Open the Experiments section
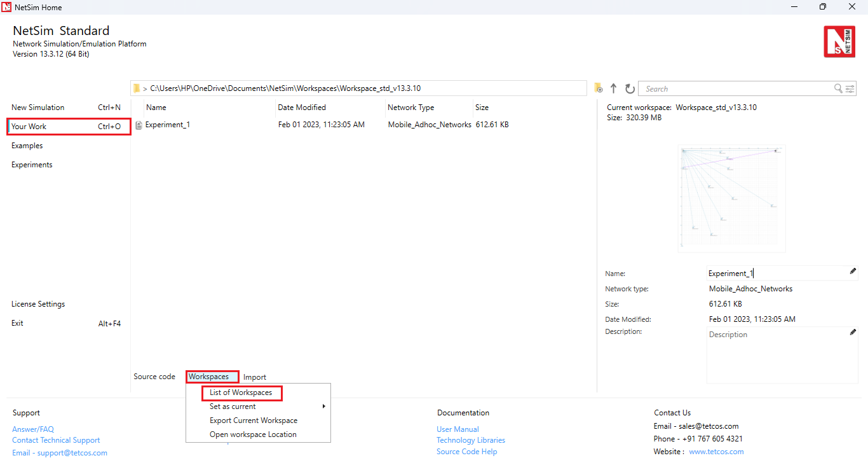The image size is (868, 458). click(x=32, y=165)
